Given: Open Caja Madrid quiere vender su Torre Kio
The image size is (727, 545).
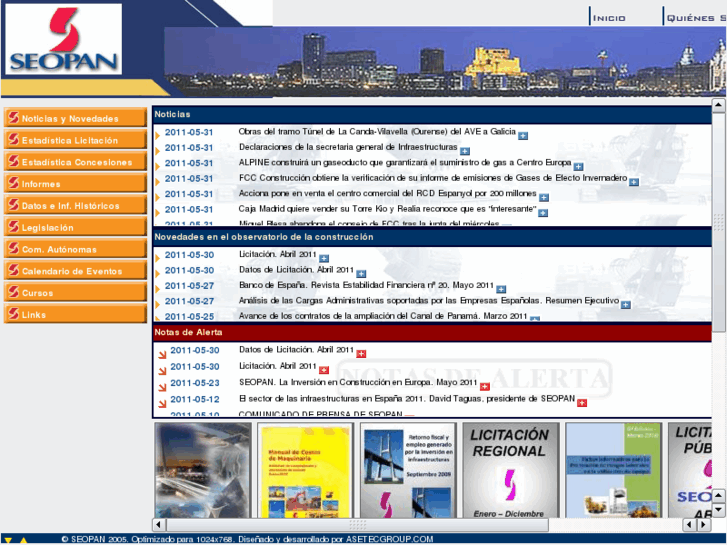Looking at the screenshot, I should [388, 209].
